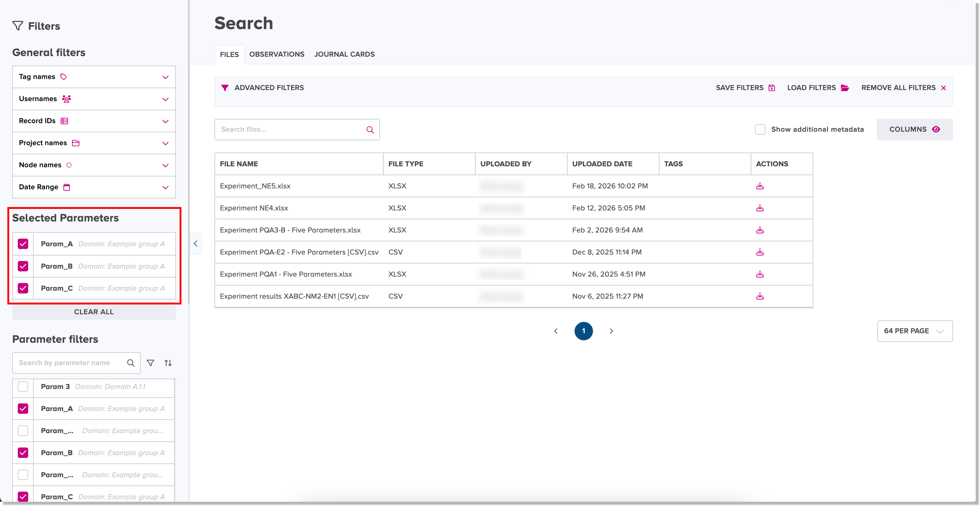Click Save Filters
The height and width of the screenshot is (506, 980).
click(x=745, y=88)
